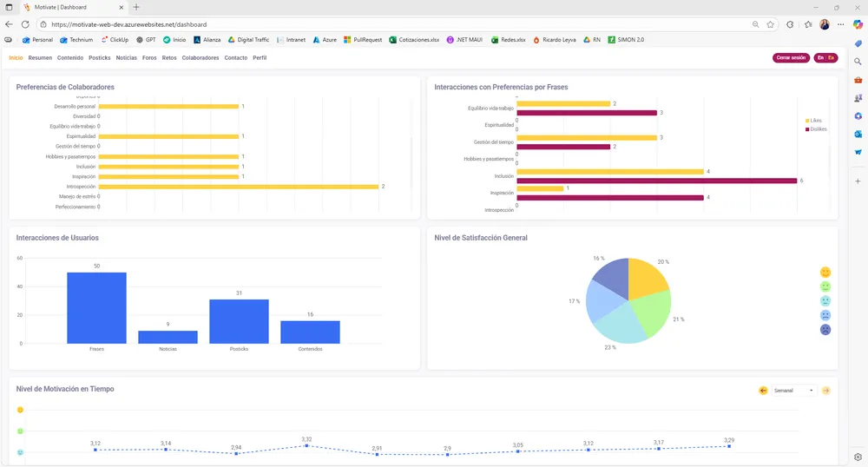Toggle the Likes series in legend

coord(814,121)
